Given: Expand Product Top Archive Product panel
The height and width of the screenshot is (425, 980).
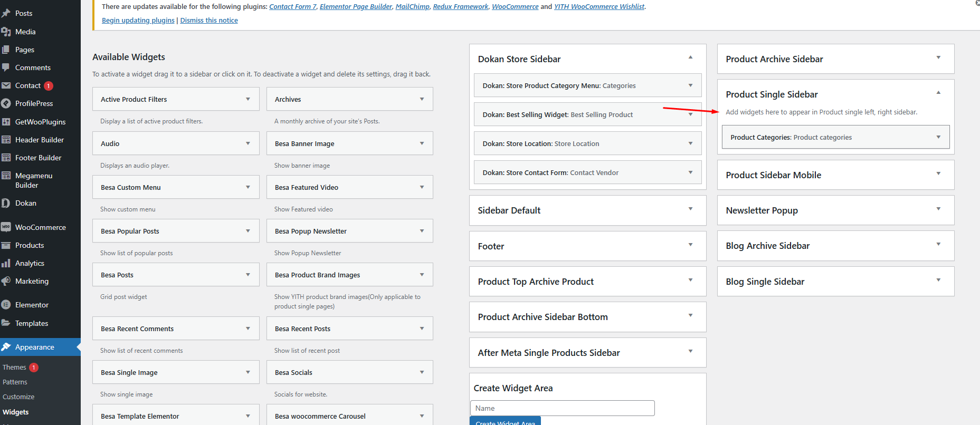Looking at the screenshot, I should pos(690,280).
